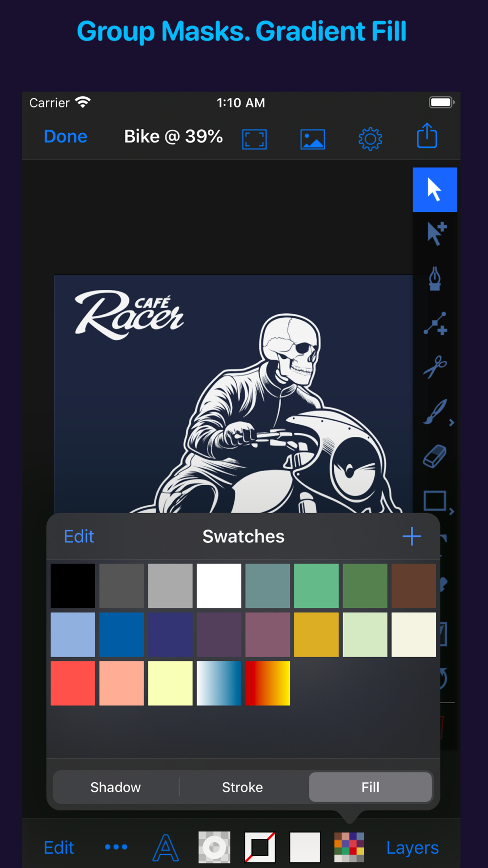This screenshot has height=868, width=488.
Task: Choose the Pen tool
Action: [x=435, y=278]
